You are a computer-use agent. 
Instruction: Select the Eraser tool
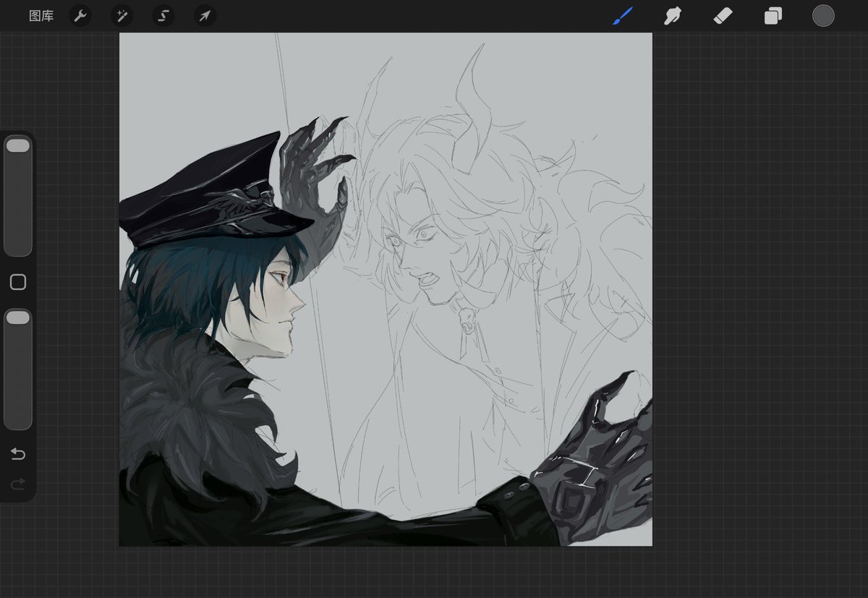pos(723,16)
